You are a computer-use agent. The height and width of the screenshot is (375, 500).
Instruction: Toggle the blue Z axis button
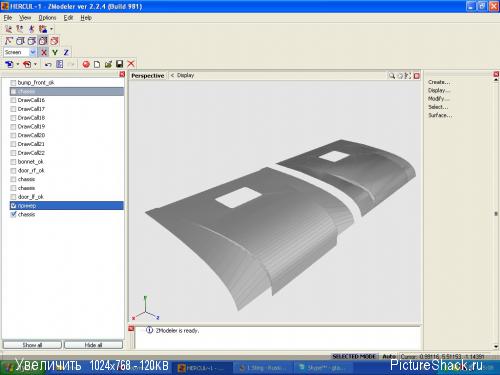pos(66,52)
